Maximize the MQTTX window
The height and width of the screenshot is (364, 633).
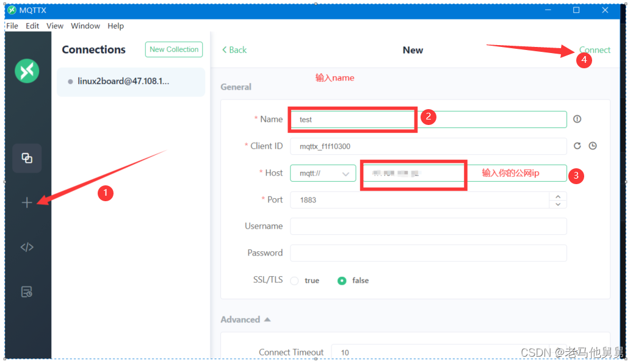(x=576, y=10)
